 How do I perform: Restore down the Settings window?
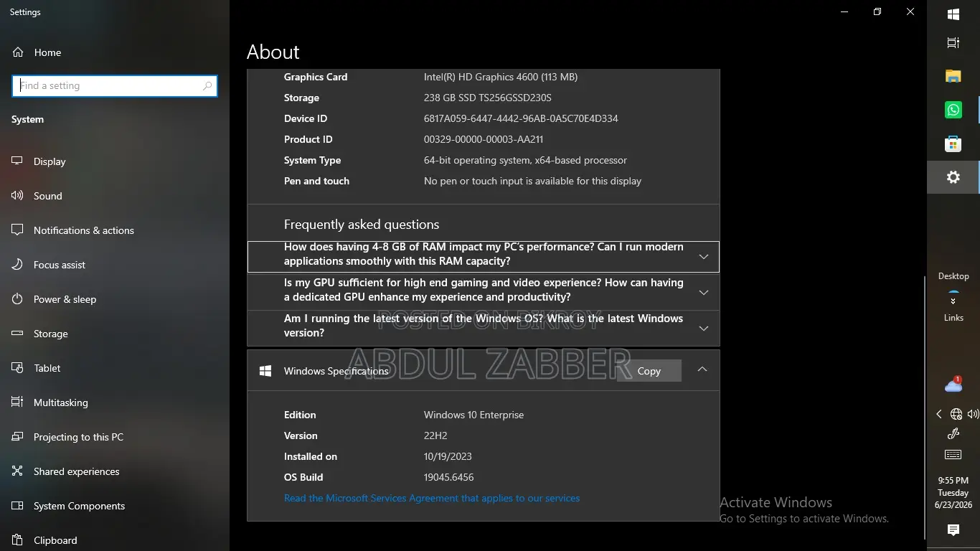point(877,12)
